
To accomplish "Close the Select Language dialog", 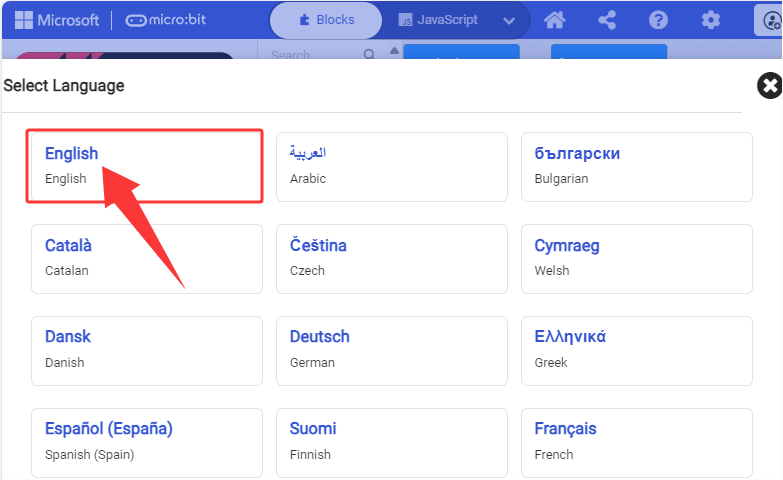I will click(770, 85).
